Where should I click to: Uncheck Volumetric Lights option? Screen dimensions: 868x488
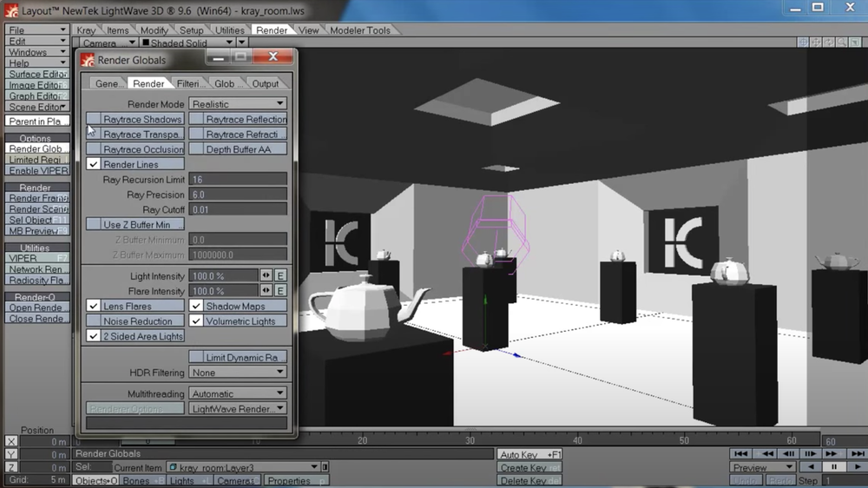196,320
